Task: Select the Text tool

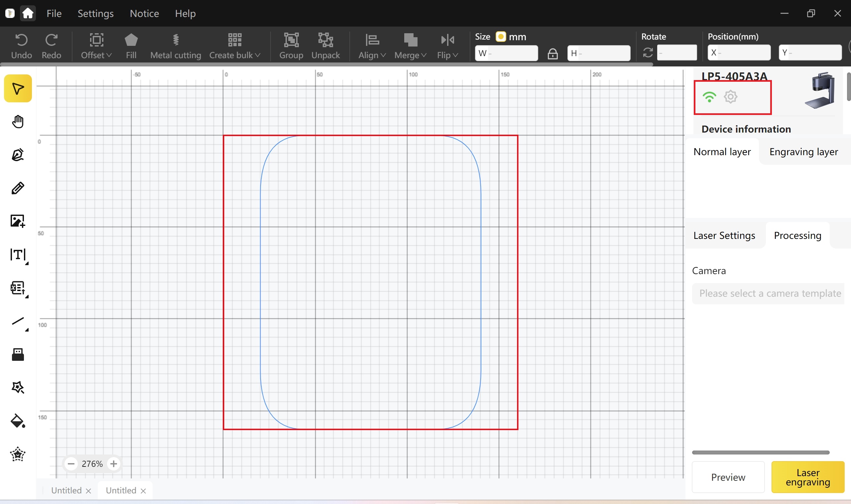Action: pyautogui.click(x=18, y=254)
